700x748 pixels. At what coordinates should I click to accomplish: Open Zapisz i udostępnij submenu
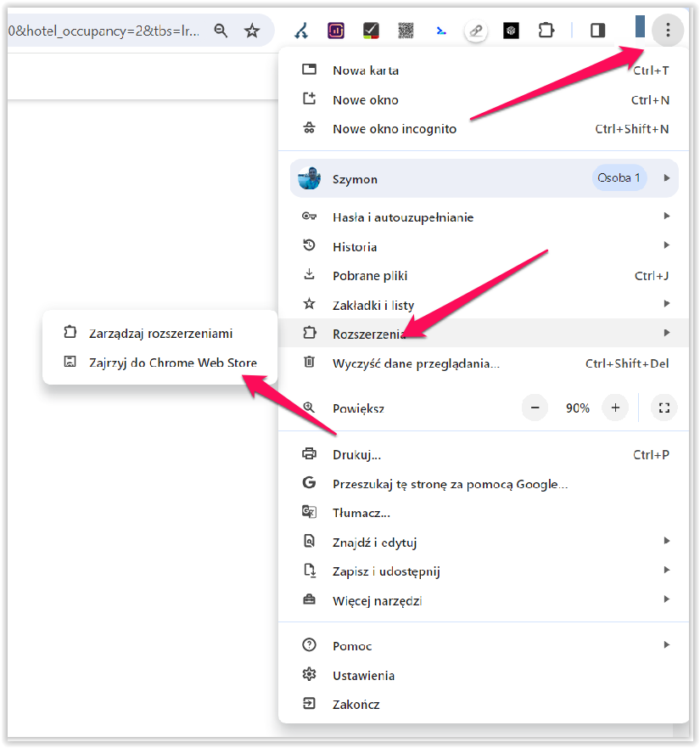point(484,571)
